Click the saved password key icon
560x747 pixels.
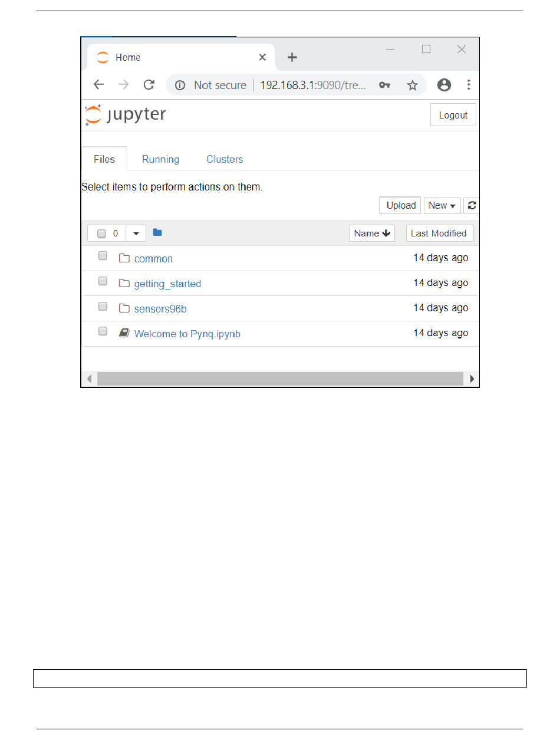click(x=384, y=85)
